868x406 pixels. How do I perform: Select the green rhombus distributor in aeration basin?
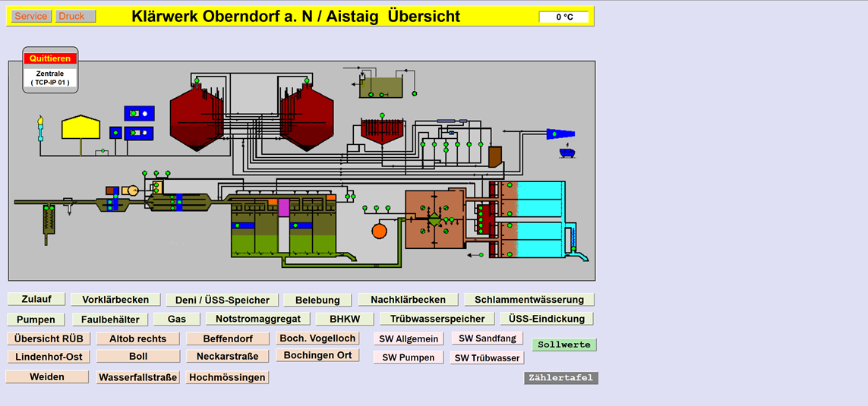tap(434, 219)
